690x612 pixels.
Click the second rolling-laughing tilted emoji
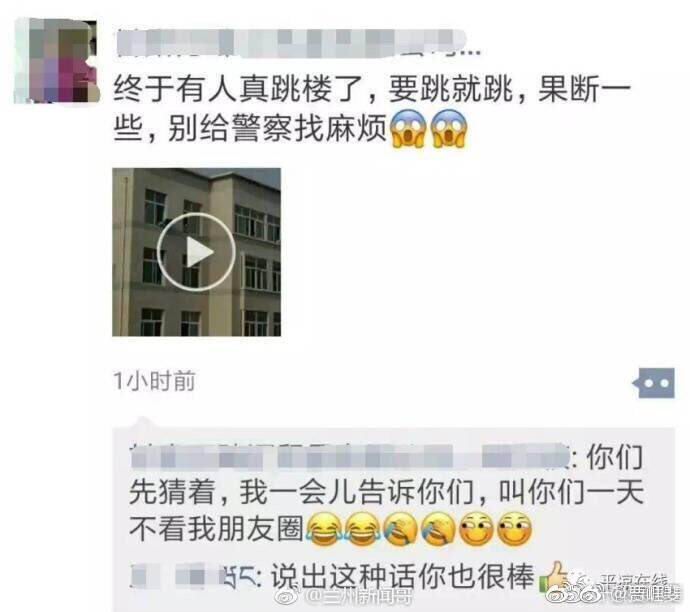point(438,529)
